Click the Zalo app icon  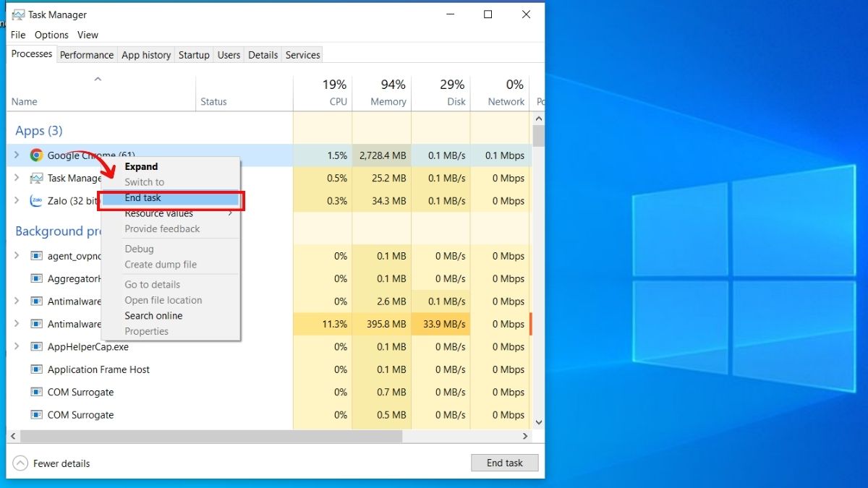pyautogui.click(x=36, y=200)
